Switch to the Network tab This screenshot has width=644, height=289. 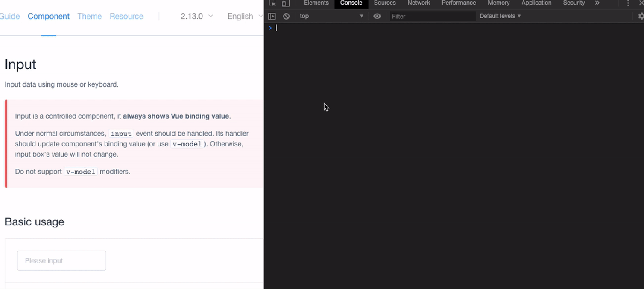[419, 3]
